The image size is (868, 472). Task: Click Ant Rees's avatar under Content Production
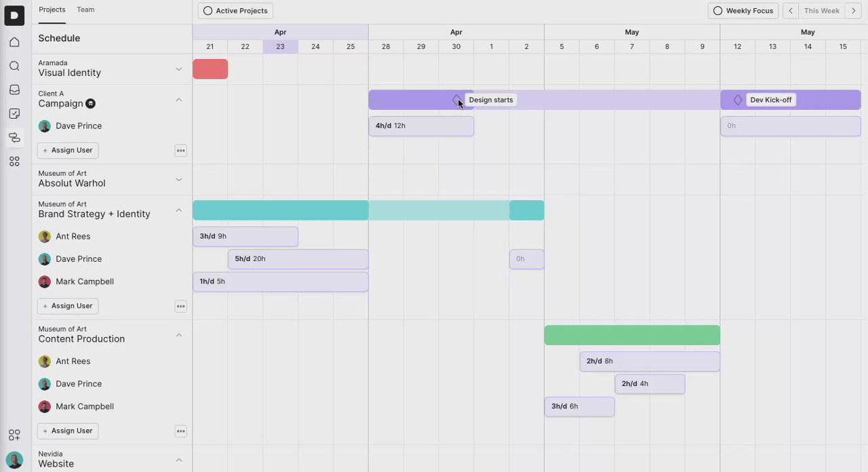45,361
